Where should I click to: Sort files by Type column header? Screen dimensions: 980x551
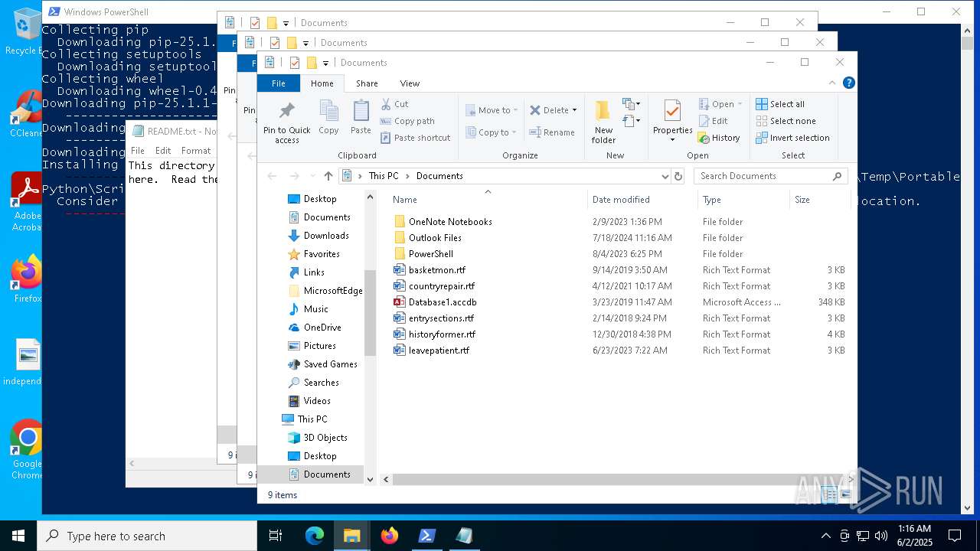click(x=743, y=199)
